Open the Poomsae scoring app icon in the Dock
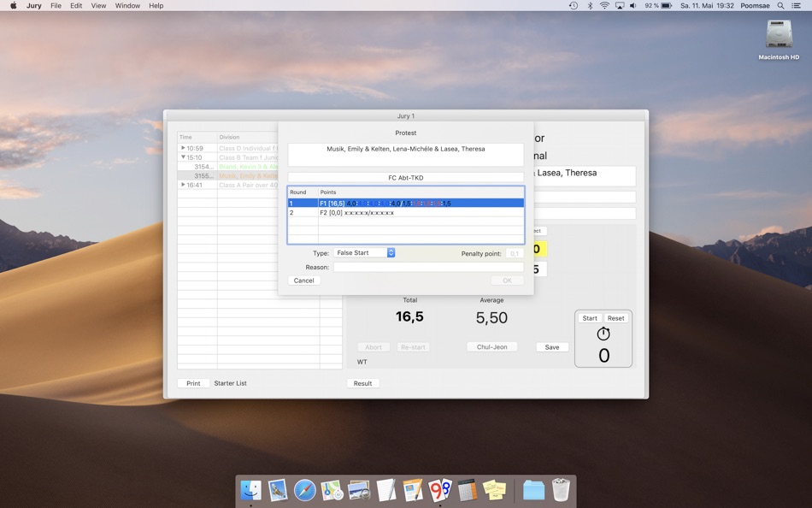Screen dimensions: 812x508 (441, 490)
